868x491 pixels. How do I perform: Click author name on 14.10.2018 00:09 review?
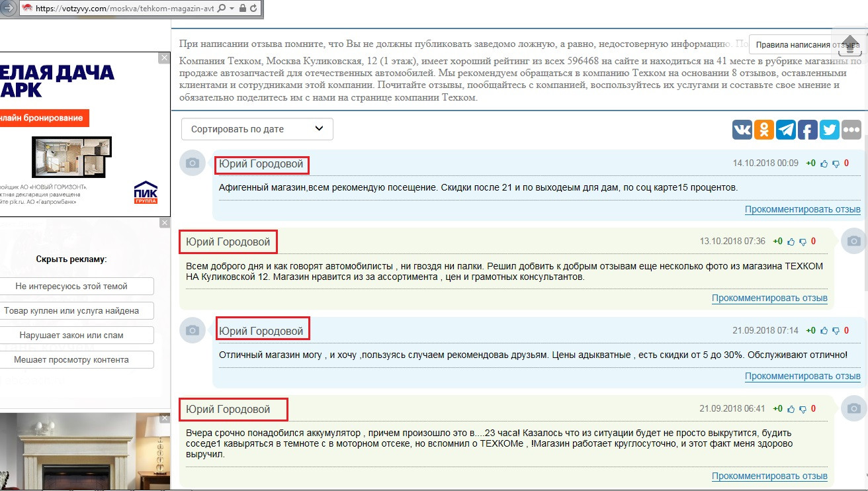(261, 164)
